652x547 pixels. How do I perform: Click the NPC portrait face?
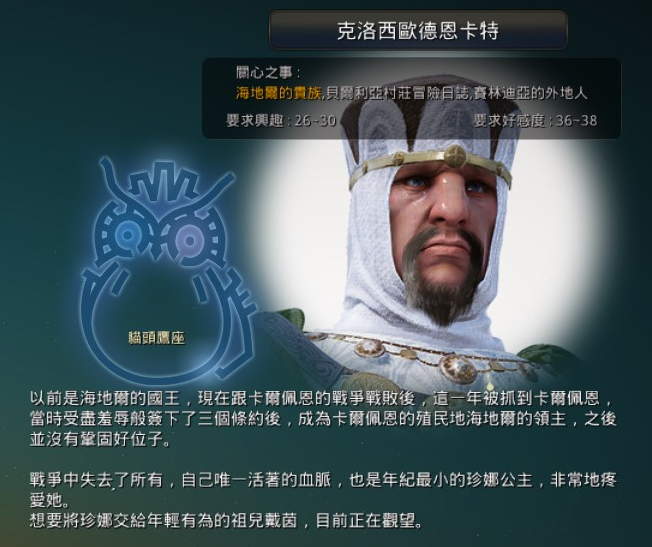443,233
